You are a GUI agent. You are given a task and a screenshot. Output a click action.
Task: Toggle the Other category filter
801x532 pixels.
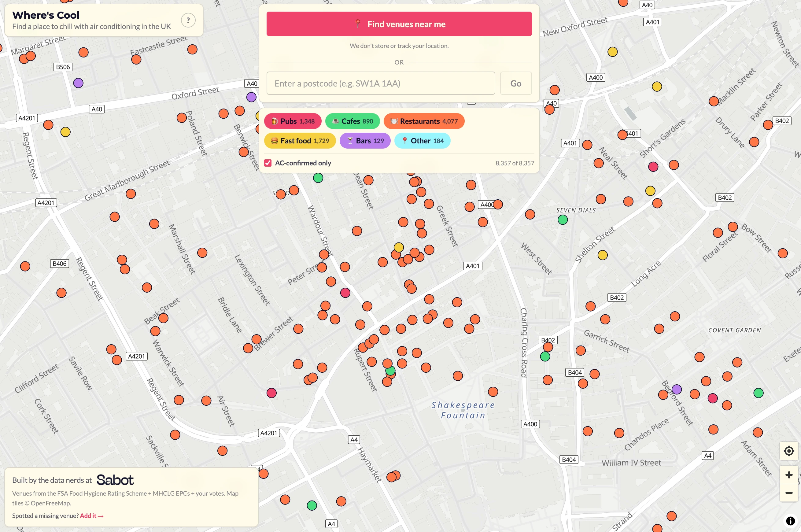coord(423,141)
